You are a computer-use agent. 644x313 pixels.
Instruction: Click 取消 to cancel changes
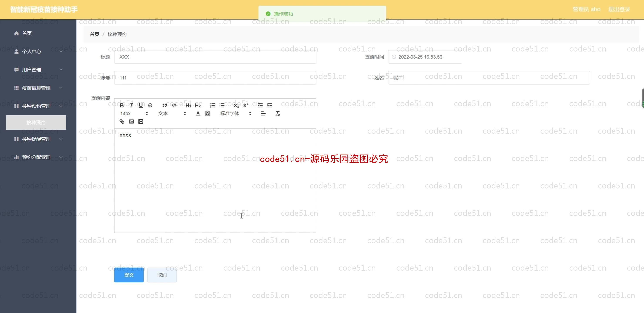pos(162,275)
